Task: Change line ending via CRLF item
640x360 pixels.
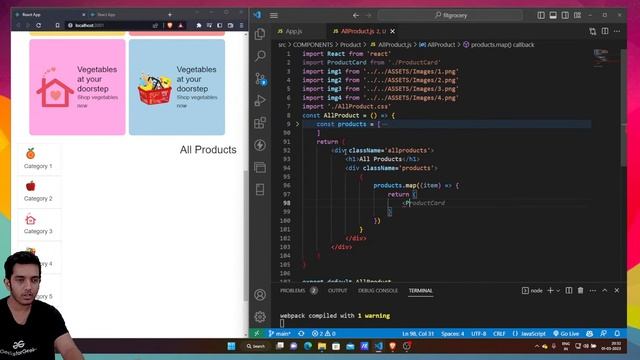Action: pos(499,333)
